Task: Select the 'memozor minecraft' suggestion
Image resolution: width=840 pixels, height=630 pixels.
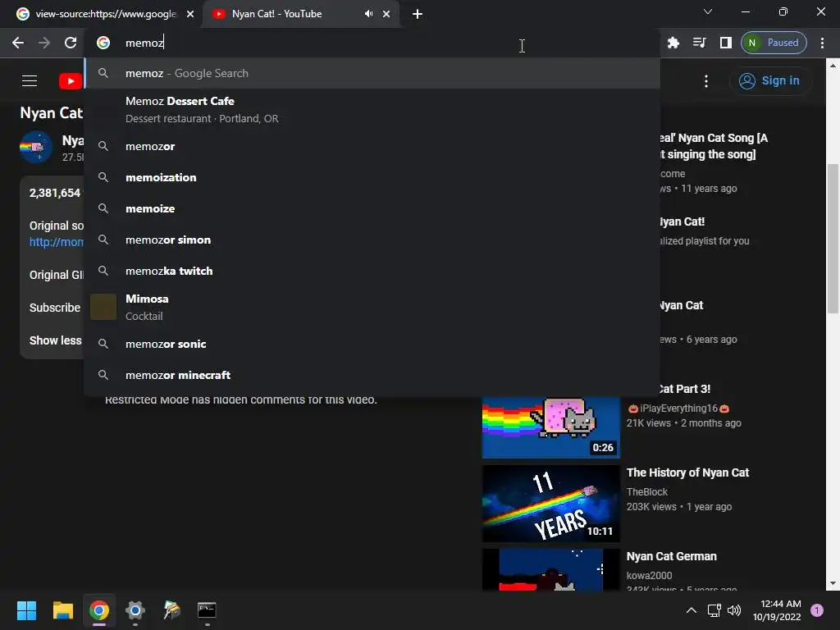Action: coord(372,375)
